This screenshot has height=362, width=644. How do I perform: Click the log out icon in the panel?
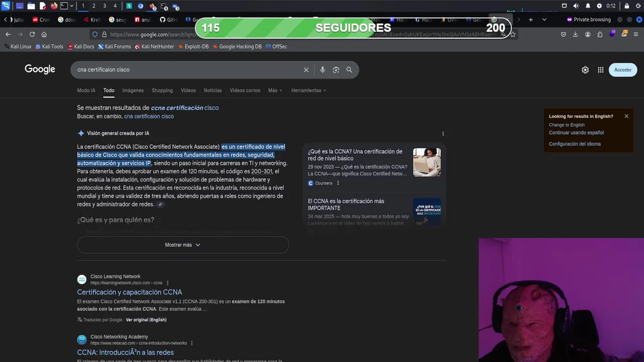(639, 6)
